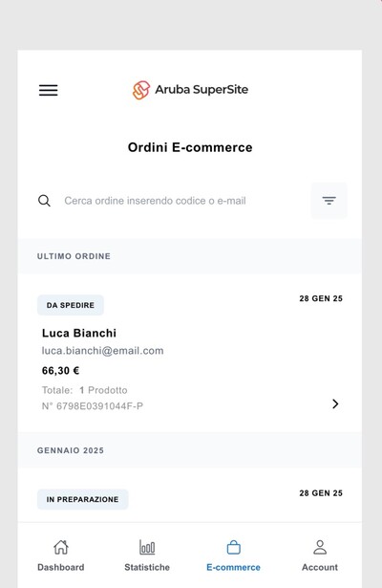Screen dimensions: 382x588
Task: Switch to the Account tab label
Action: [x=320, y=567]
